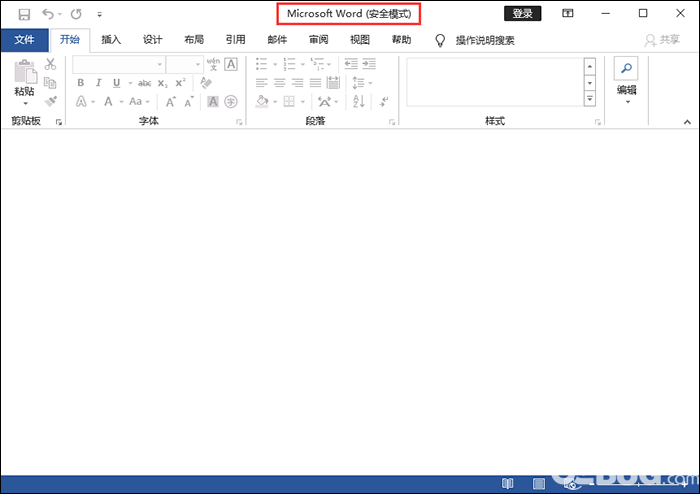Click the Decrease Indent icon

click(351, 64)
